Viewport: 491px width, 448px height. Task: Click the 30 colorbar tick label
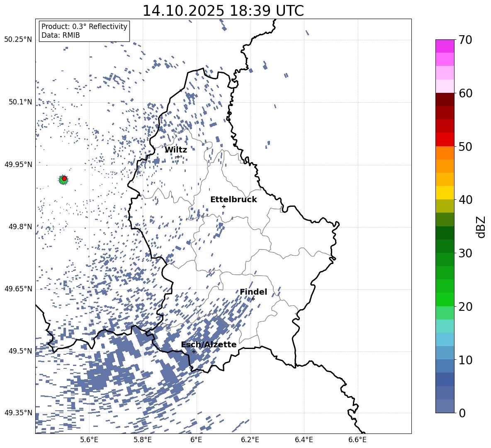[x=465, y=253]
